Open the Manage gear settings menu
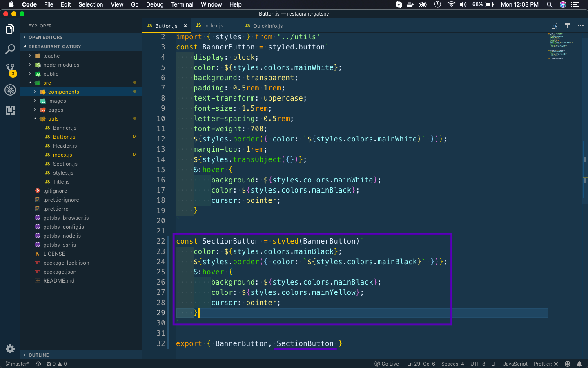This screenshot has height=368, width=588. [x=10, y=349]
